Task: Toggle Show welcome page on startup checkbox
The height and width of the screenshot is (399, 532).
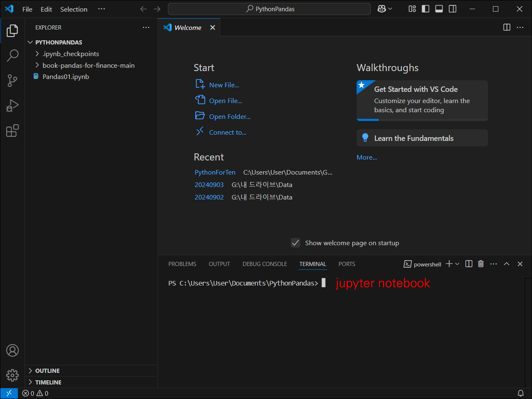Action: [x=296, y=243]
